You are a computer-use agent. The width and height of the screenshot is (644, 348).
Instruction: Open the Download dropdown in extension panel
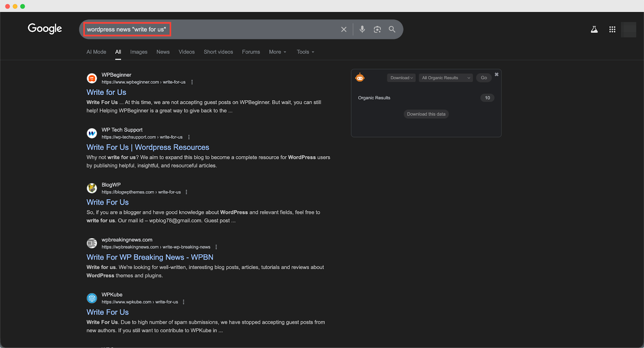click(x=401, y=78)
